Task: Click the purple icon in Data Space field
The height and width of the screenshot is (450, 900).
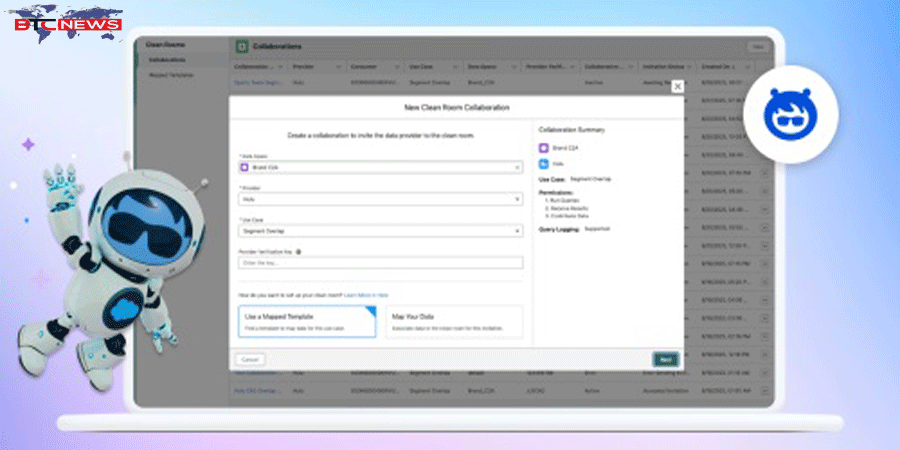Action: [245, 167]
